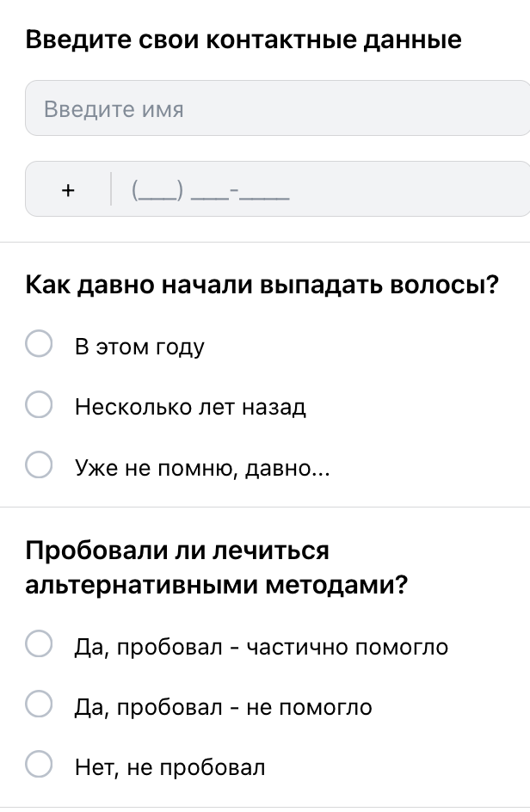Select the 'В этом году' radio button

pyautogui.click(x=39, y=346)
